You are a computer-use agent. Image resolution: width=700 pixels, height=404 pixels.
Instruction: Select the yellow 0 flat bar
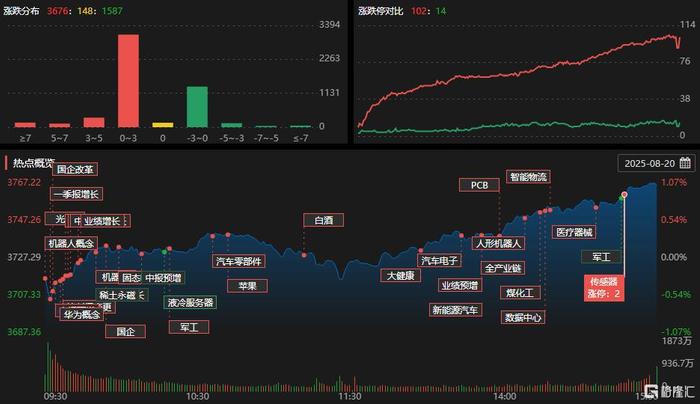[x=162, y=125]
